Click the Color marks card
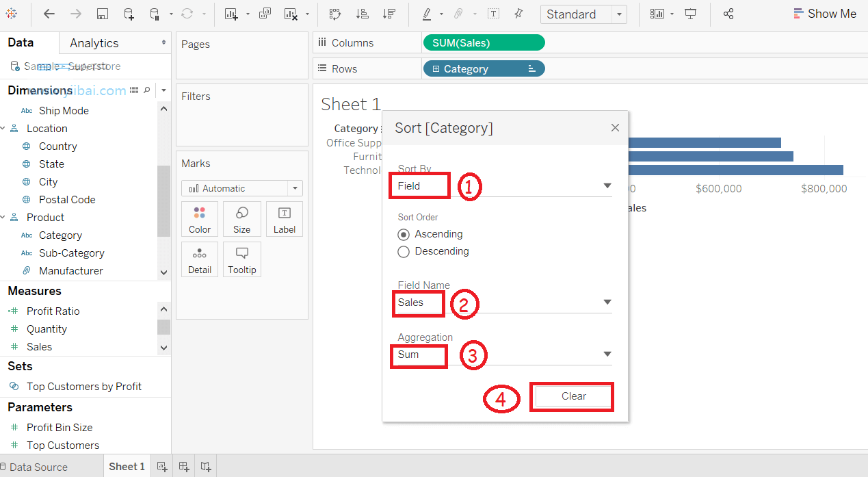Image resolution: width=868 pixels, height=477 pixels. [200, 219]
